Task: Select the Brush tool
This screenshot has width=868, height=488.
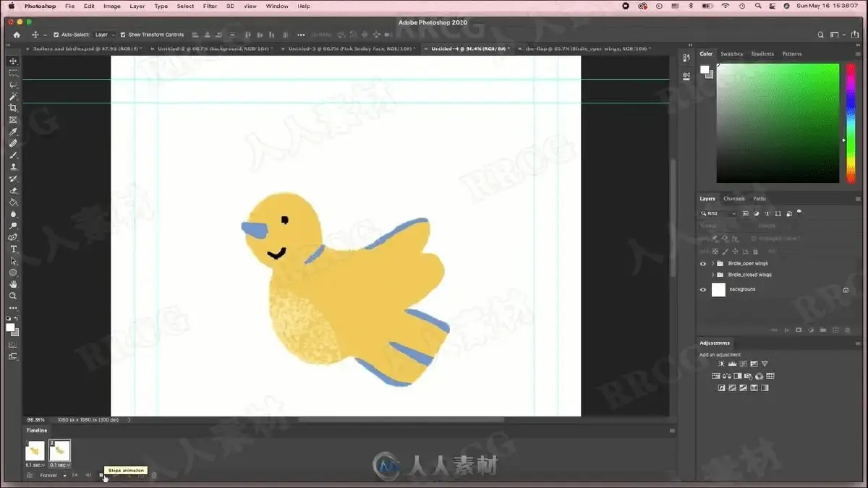Action: (x=13, y=155)
